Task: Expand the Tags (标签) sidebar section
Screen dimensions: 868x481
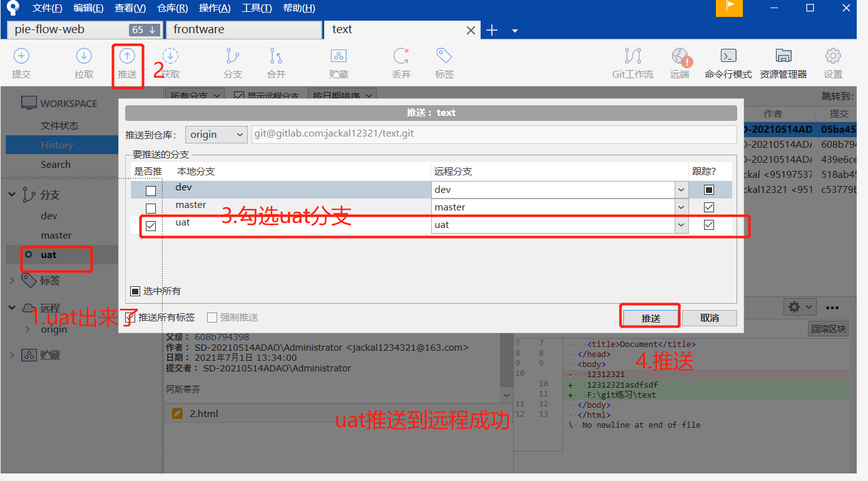Action: (x=12, y=281)
